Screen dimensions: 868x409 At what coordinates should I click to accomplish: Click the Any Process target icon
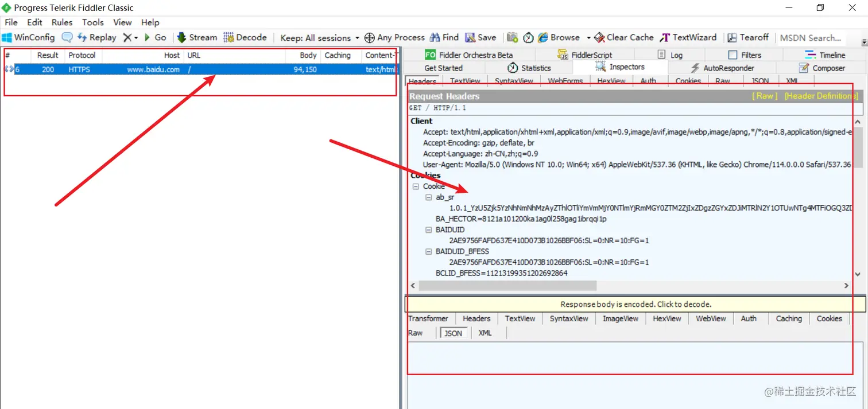point(370,38)
